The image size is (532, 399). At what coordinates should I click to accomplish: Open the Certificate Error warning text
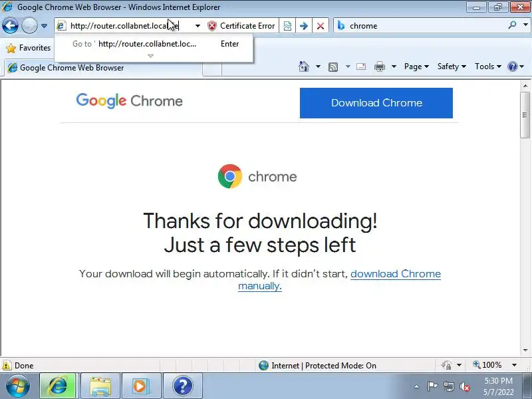(x=247, y=26)
